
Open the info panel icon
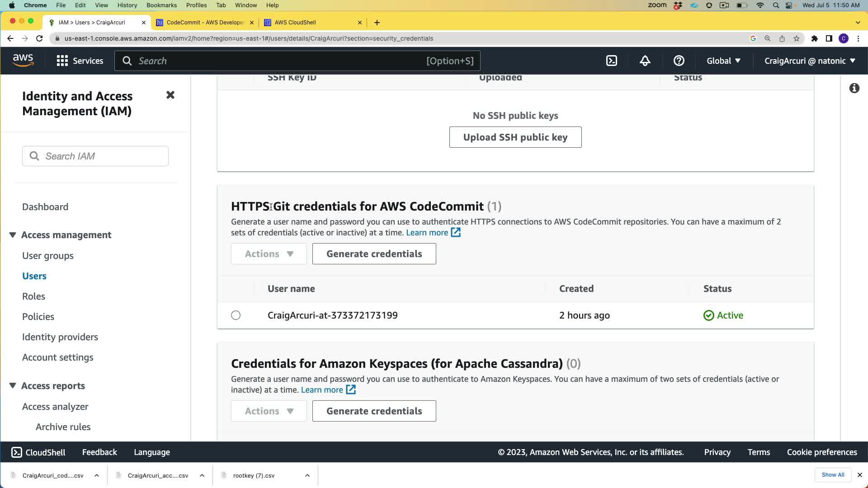pos(854,88)
